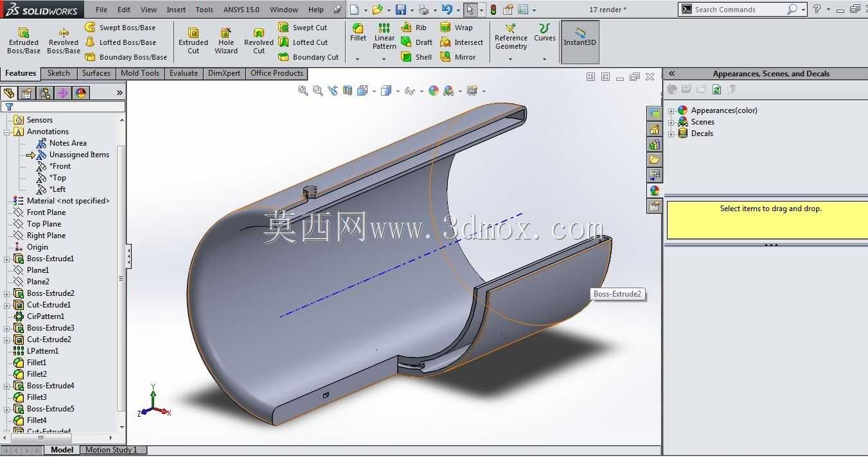The image size is (868, 457).
Task: Switch to the Surfaces tab
Action: coord(96,73)
